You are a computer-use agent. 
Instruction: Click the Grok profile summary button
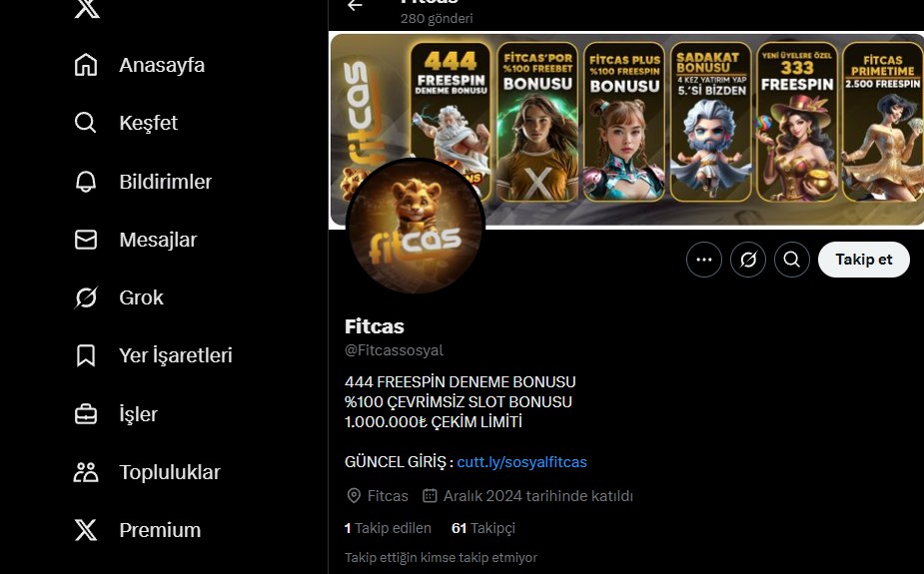click(748, 260)
